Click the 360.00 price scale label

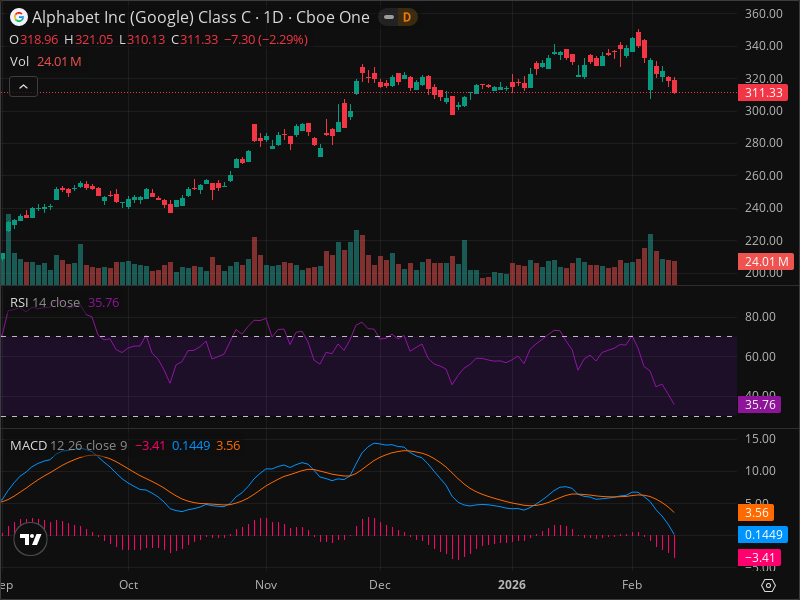[x=763, y=14]
